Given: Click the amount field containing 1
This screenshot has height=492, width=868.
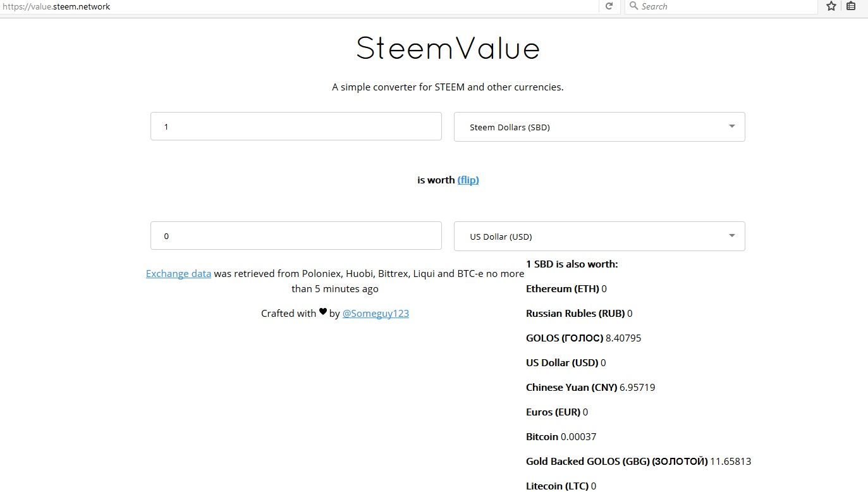Looking at the screenshot, I should click(296, 126).
